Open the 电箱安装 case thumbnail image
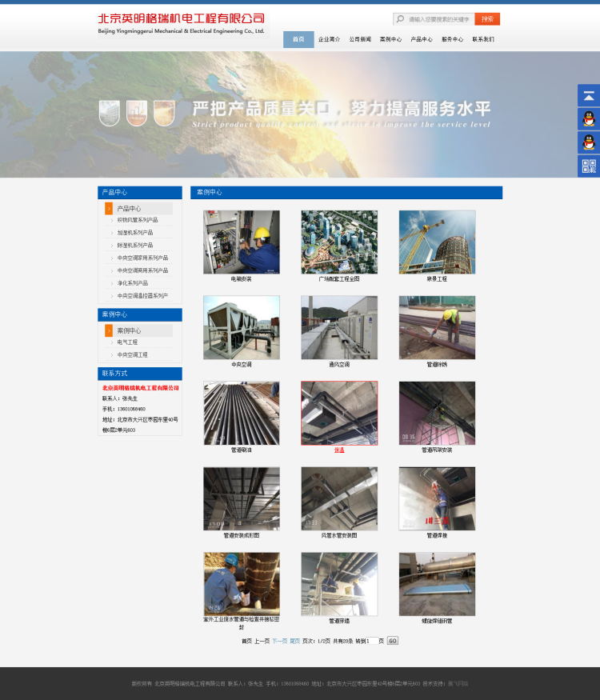The width and height of the screenshot is (600, 700). 242,242
